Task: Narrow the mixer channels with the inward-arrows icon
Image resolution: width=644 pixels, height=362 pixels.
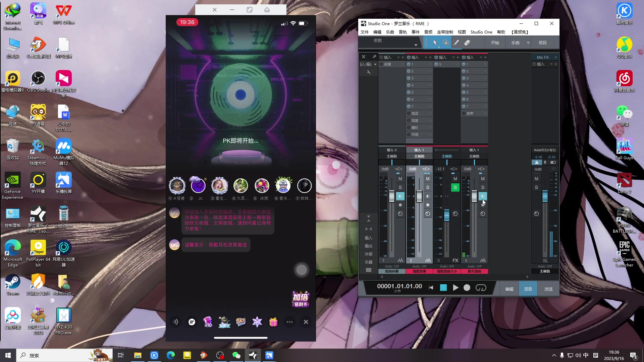Action: coord(368,229)
